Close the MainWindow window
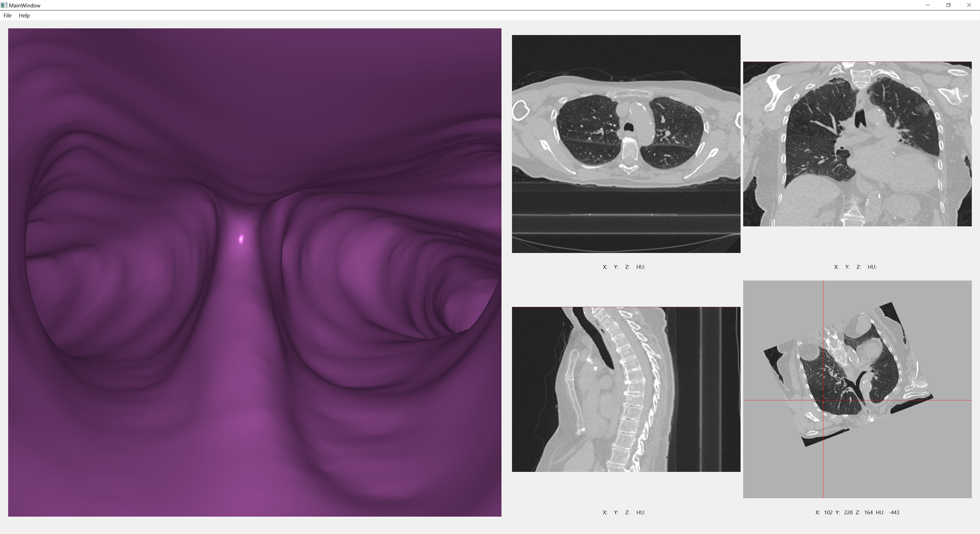 (x=969, y=5)
